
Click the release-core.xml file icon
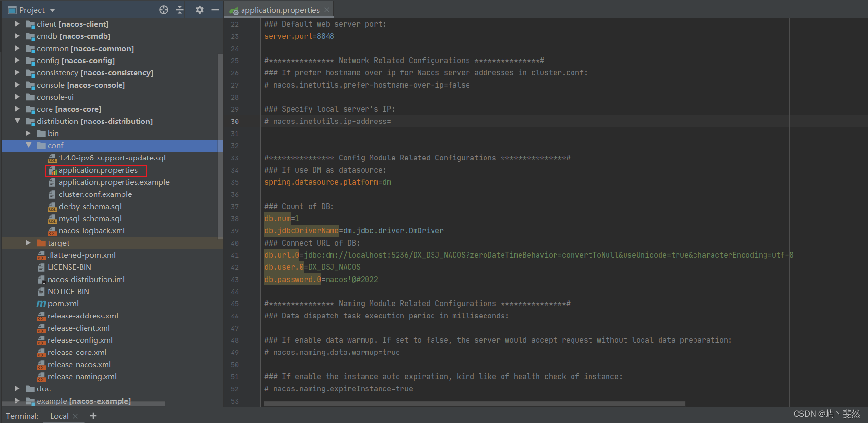[41, 352]
